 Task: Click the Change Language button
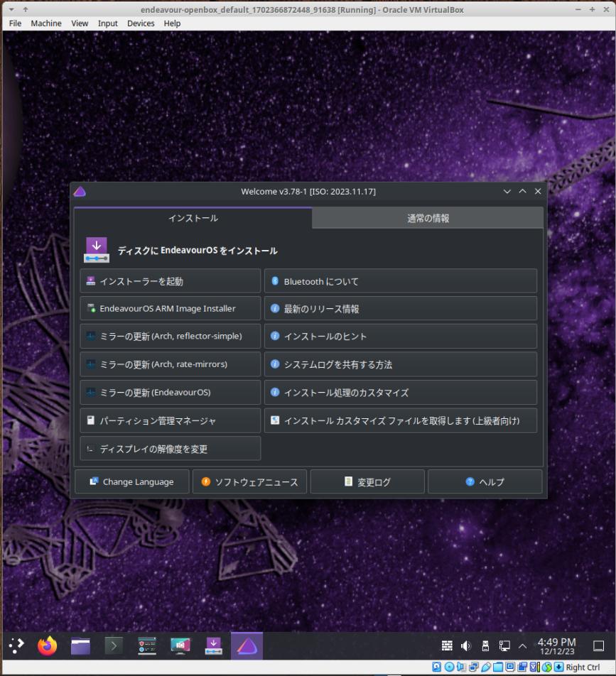[131, 481]
